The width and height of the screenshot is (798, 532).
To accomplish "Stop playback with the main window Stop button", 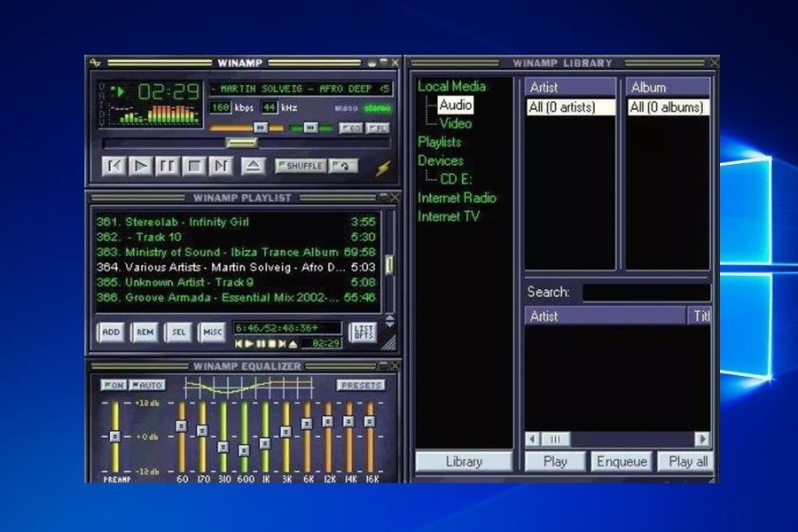I will pyautogui.click(x=194, y=166).
